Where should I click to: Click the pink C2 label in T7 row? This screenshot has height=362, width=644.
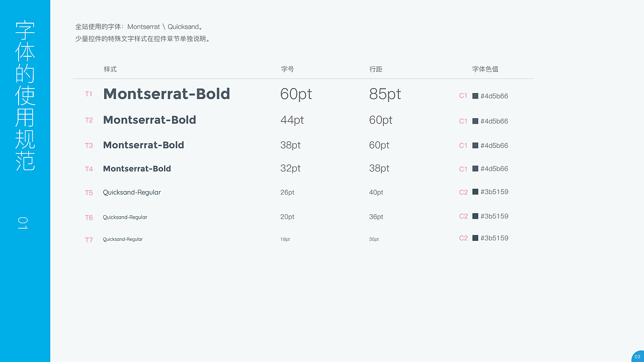click(x=463, y=238)
